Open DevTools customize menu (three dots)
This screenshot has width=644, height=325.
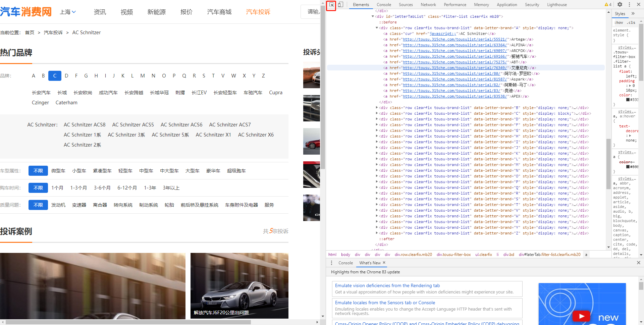[x=629, y=5]
